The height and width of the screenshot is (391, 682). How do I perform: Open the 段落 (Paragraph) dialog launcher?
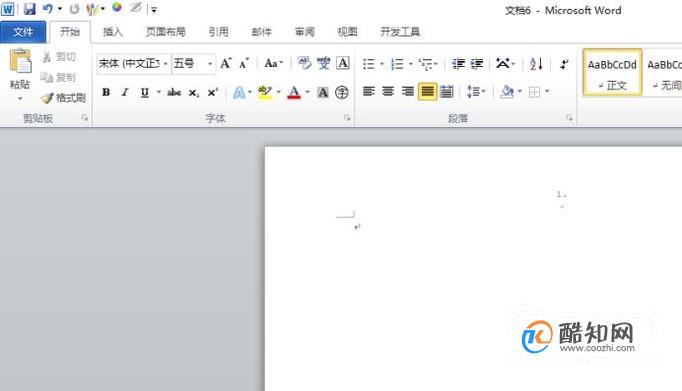click(x=569, y=118)
